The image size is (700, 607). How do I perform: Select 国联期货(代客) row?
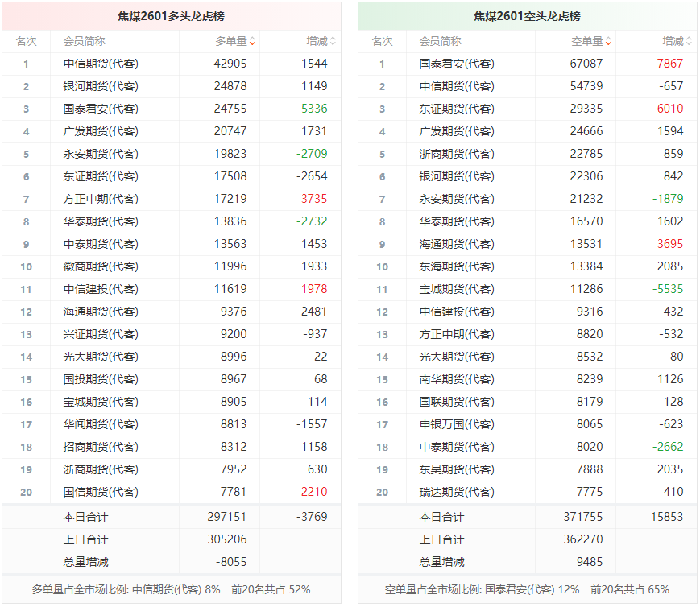(528, 402)
